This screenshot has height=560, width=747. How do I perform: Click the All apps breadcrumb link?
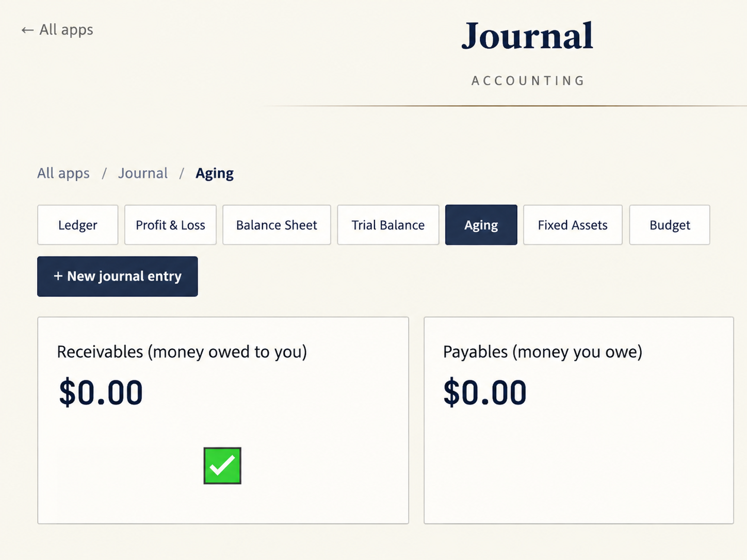(x=63, y=173)
